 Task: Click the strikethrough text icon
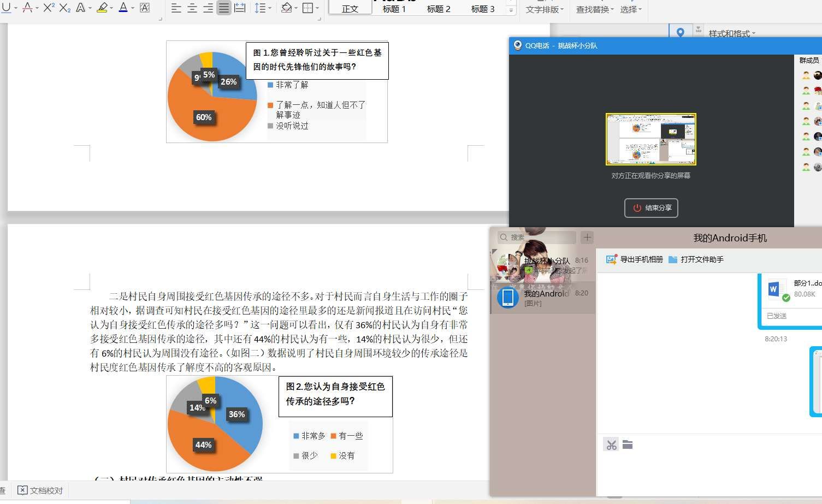(27, 8)
